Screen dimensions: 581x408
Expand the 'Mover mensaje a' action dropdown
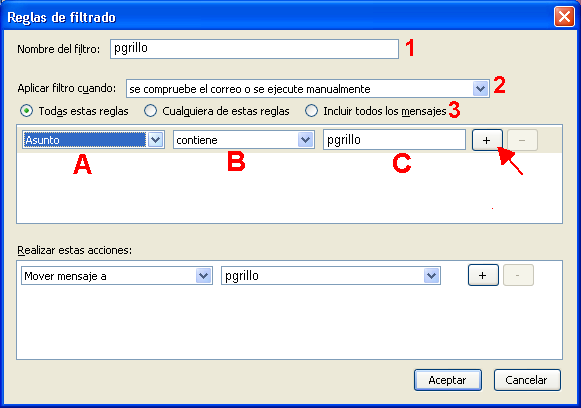click(203, 276)
